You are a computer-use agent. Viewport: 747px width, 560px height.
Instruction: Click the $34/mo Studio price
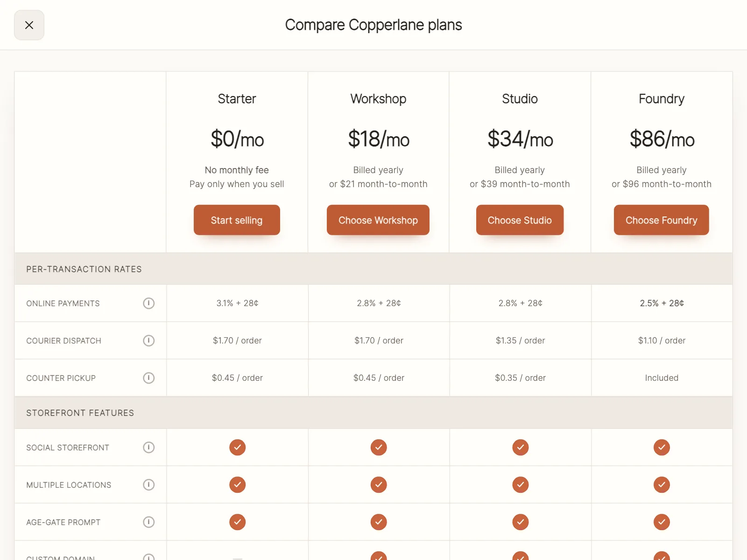520,139
